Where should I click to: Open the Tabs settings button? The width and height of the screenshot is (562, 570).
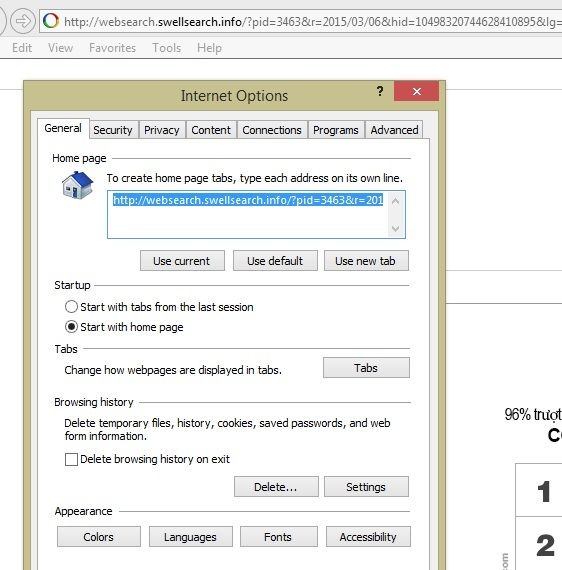pyautogui.click(x=366, y=368)
